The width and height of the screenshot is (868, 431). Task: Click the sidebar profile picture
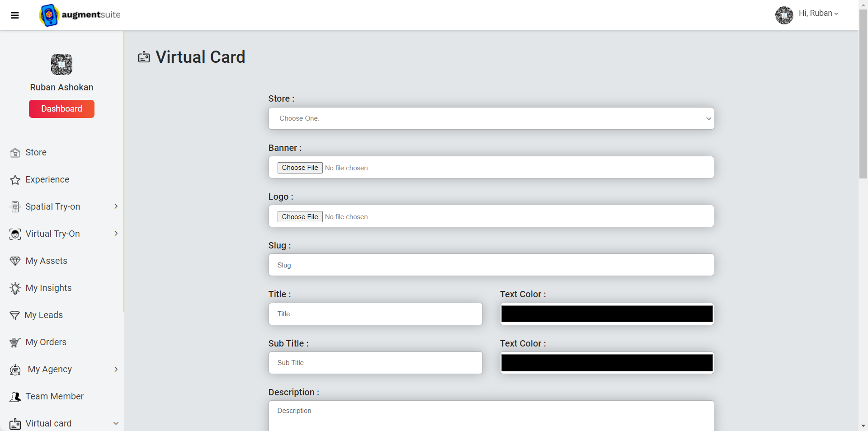[61, 64]
